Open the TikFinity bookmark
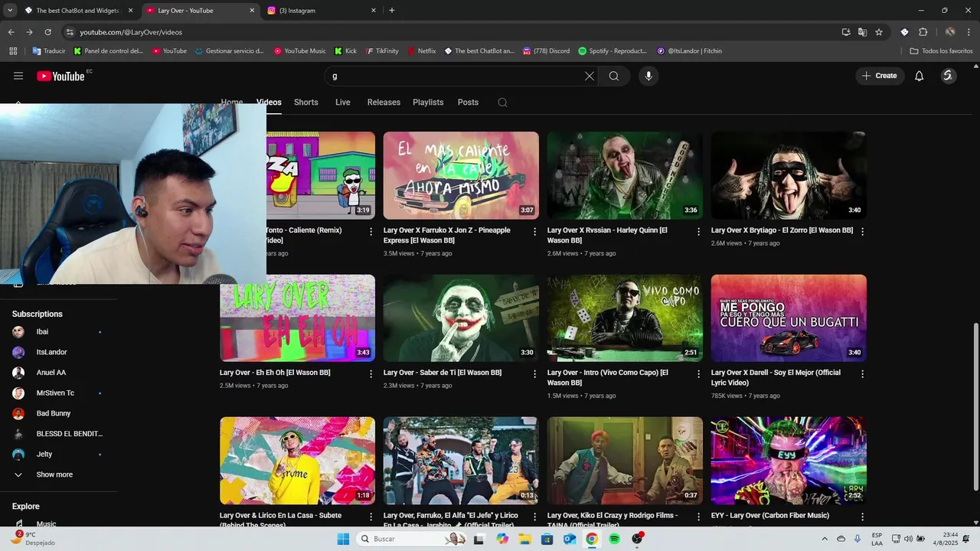The image size is (980, 551). (382, 51)
